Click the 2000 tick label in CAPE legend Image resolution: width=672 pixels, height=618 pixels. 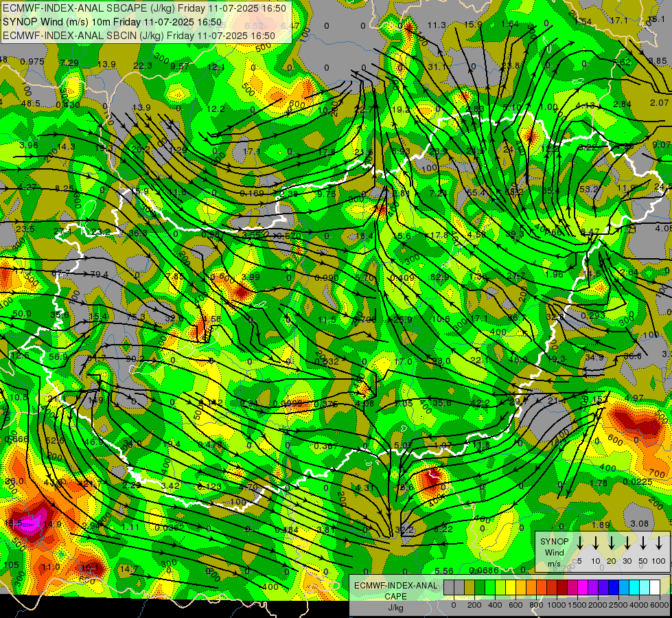(x=598, y=605)
